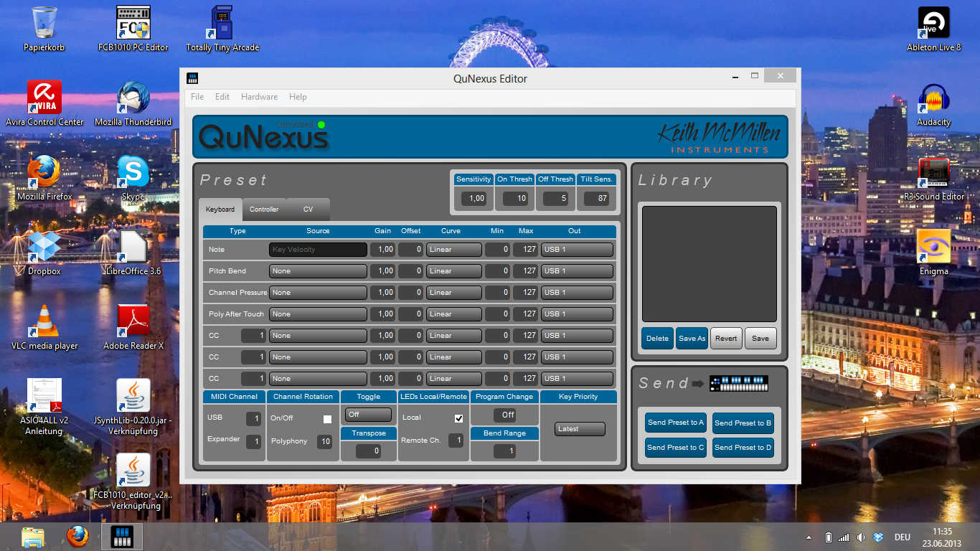
Task: Open the volume icon in system tray
Action: pyautogui.click(x=861, y=537)
